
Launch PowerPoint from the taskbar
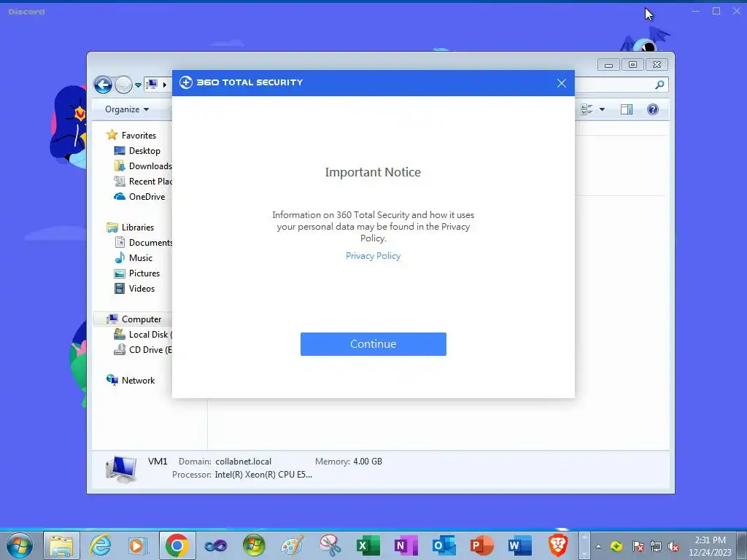click(482, 545)
